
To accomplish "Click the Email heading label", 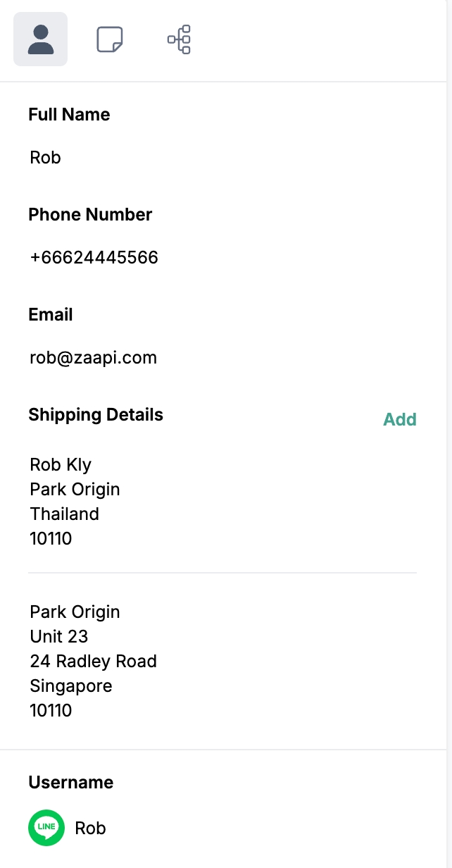I will (51, 314).
